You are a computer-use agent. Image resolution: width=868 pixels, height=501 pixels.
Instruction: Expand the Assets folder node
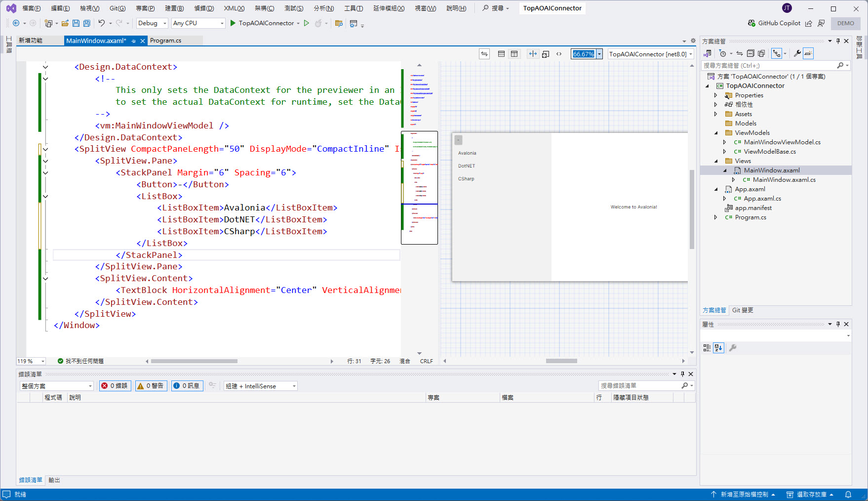[x=715, y=114]
